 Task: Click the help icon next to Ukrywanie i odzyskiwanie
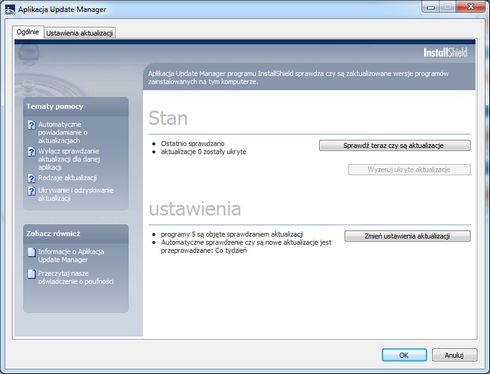click(x=31, y=191)
